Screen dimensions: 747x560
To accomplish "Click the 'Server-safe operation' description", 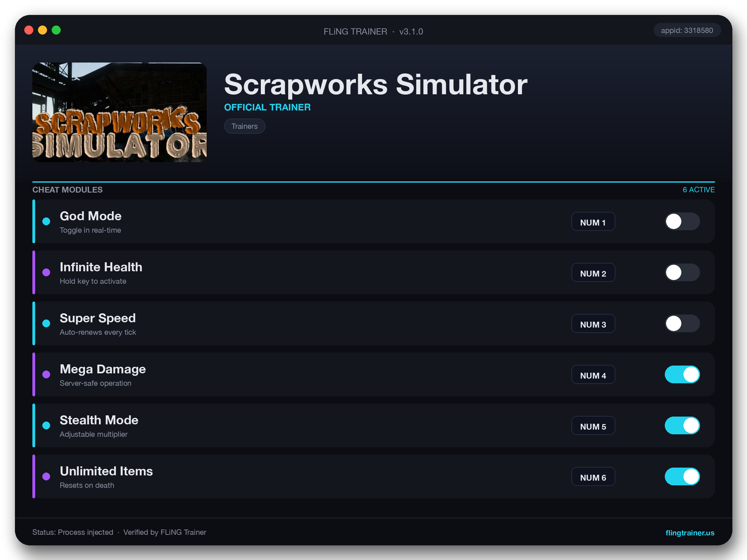I will coord(95,383).
